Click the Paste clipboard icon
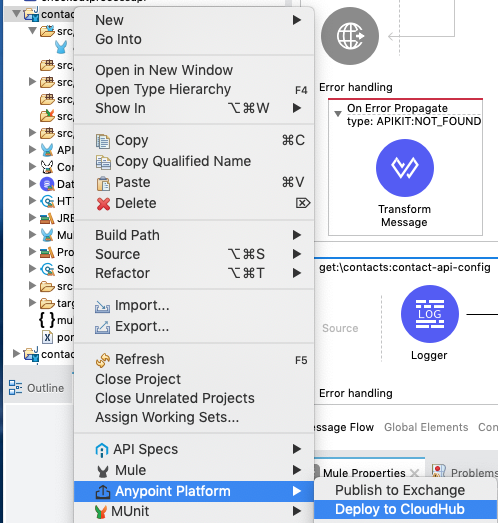Viewport: 498px width, 523px height. coord(103,183)
